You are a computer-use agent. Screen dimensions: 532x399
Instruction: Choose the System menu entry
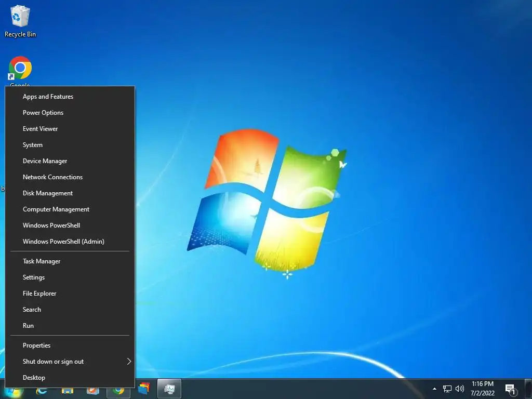(70, 145)
